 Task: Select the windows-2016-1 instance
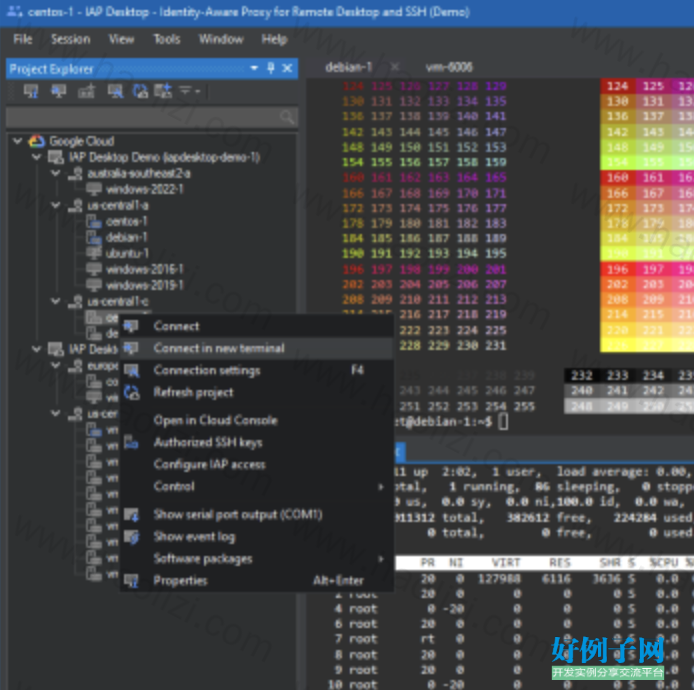145,270
